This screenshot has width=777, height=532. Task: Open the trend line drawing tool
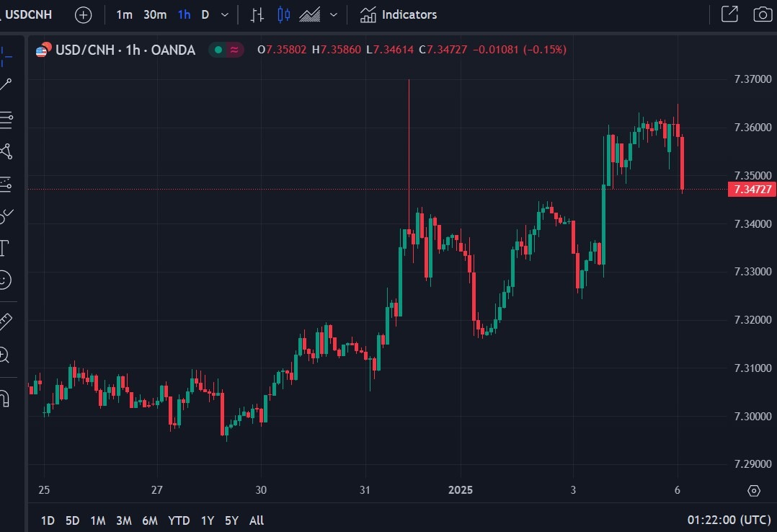click(x=7, y=83)
